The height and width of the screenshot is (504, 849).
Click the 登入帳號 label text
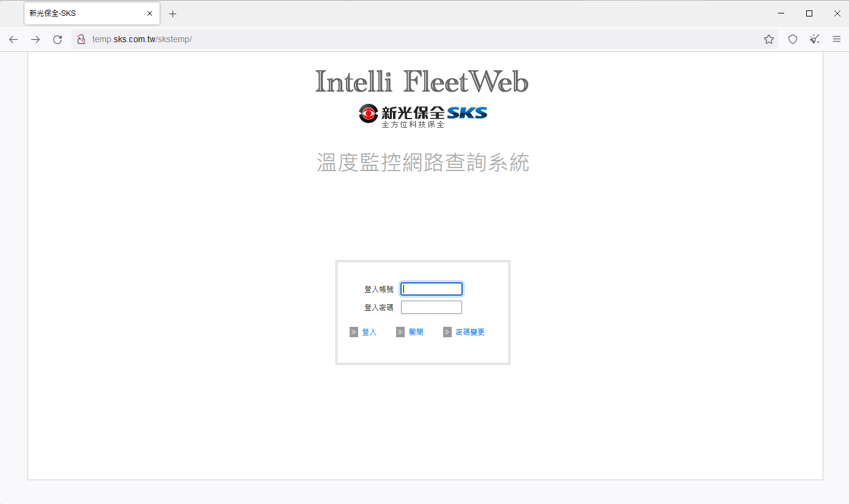tap(379, 290)
